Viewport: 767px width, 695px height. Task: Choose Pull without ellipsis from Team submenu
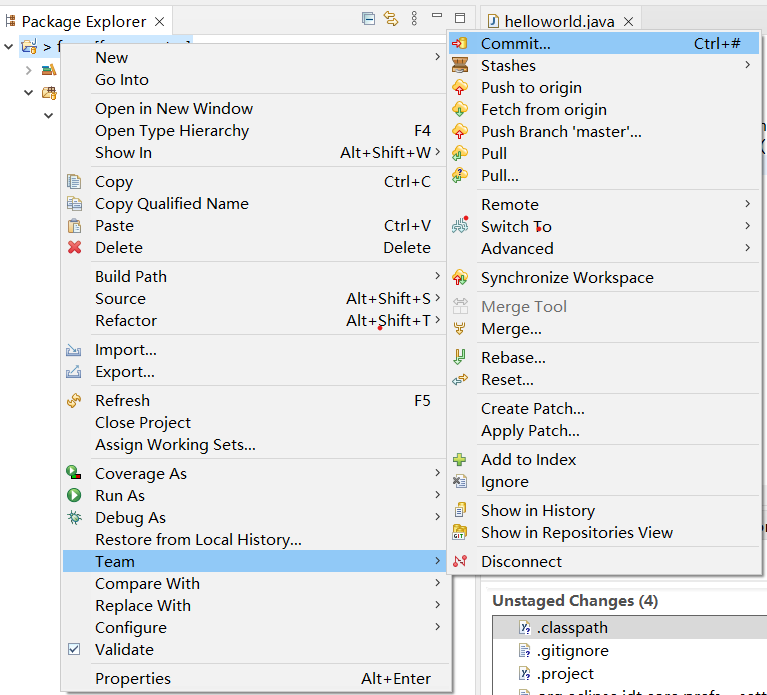pyautogui.click(x=605, y=153)
